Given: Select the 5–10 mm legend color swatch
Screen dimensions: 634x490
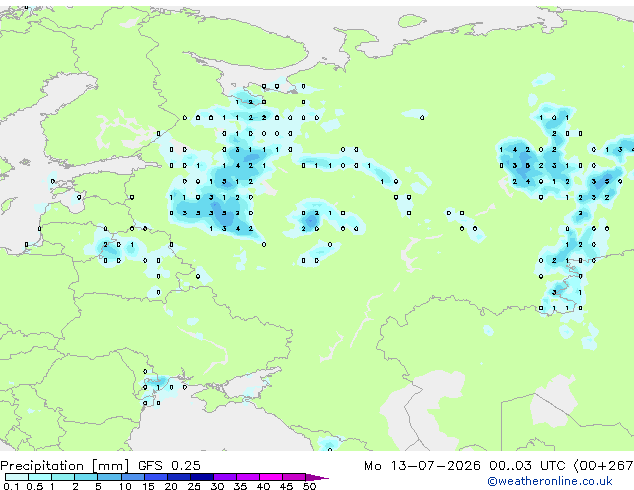Looking at the screenshot, I should pyautogui.click(x=109, y=477).
